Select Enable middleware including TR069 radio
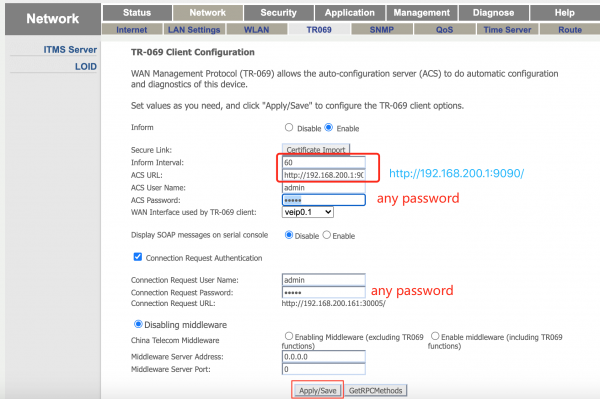This screenshot has width=600, height=399. point(435,336)
